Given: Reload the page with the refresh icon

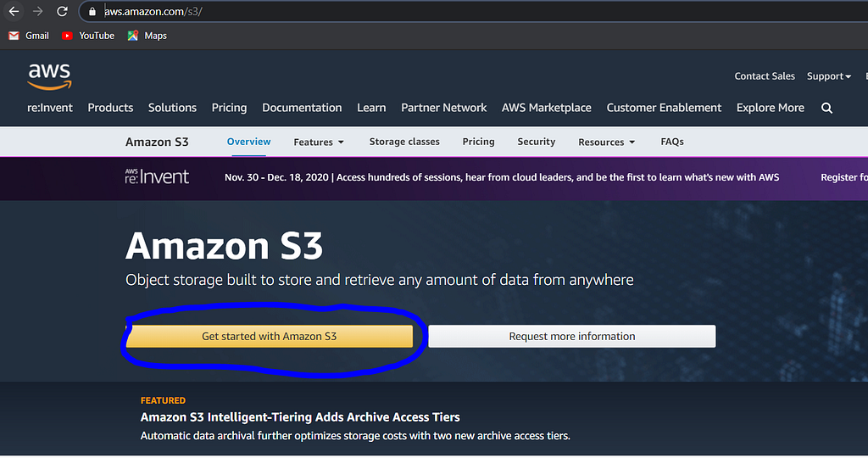Looking at the screenshot, I should click(62, 11).
